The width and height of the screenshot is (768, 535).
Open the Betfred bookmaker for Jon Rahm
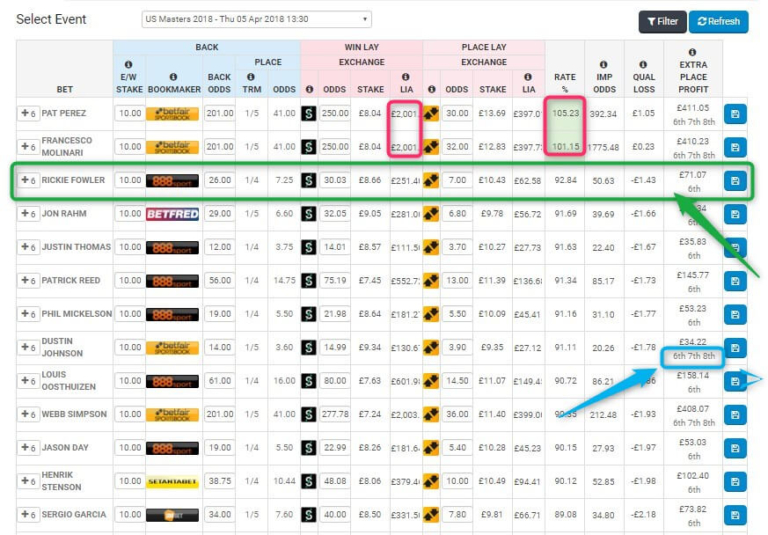click(172, 214)
